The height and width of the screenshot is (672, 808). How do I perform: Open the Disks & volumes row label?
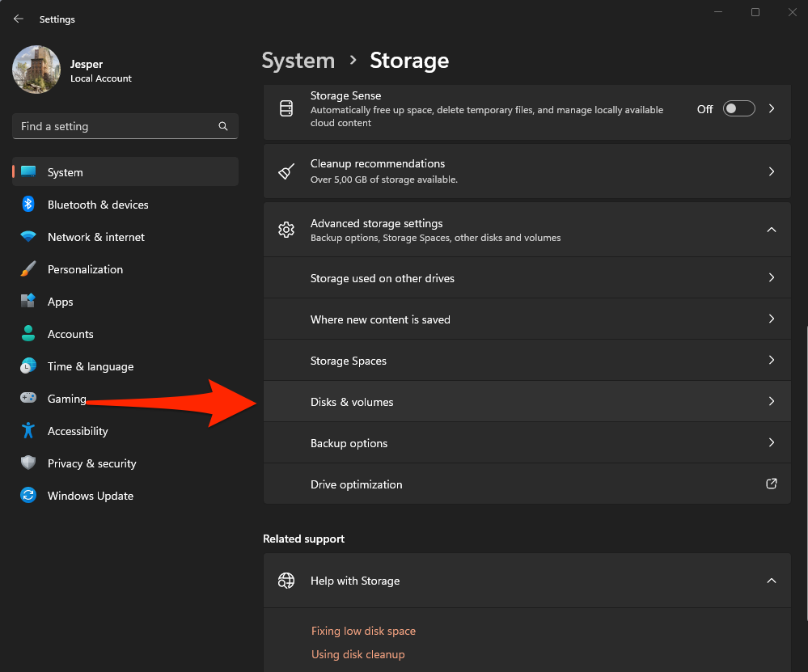point(352,402)
